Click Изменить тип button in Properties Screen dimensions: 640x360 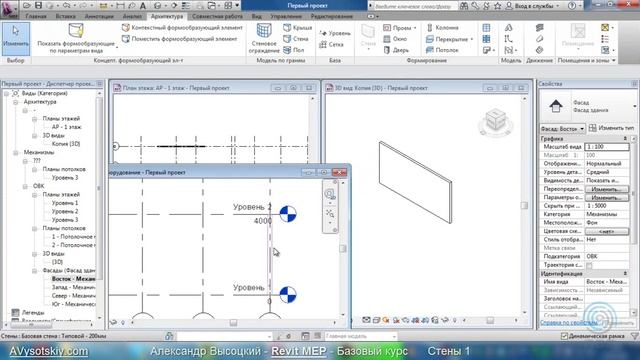point(611,128)
